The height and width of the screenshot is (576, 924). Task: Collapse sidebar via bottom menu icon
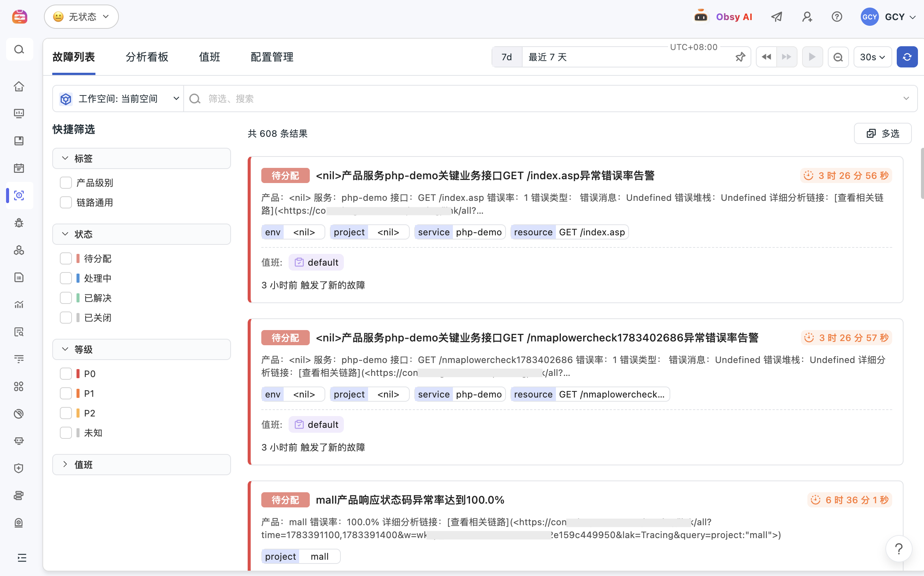tap(22, 558)
